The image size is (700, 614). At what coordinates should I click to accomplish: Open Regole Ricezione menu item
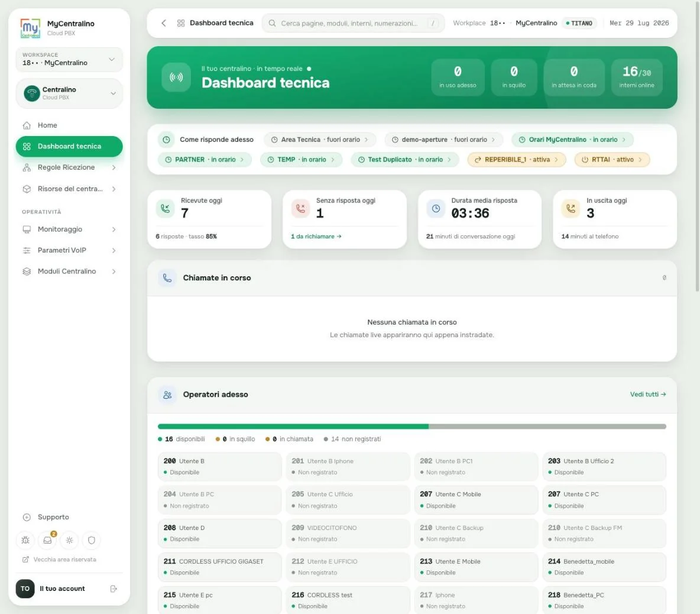point(69,167)
